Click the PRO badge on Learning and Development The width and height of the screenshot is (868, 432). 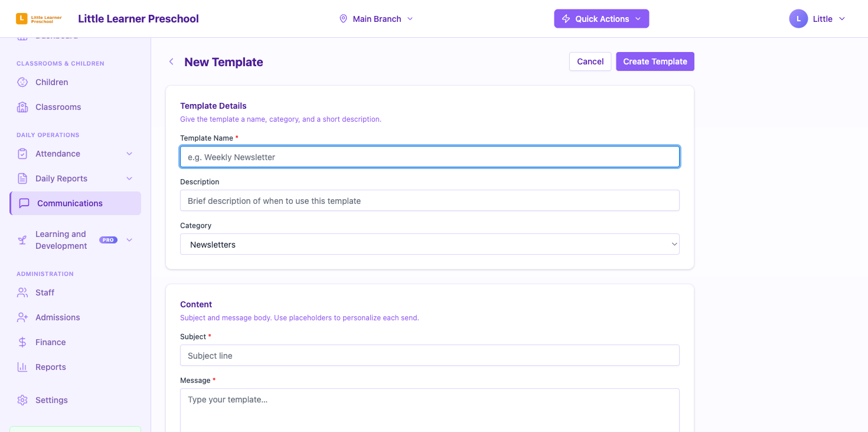[x=108, y=240]
